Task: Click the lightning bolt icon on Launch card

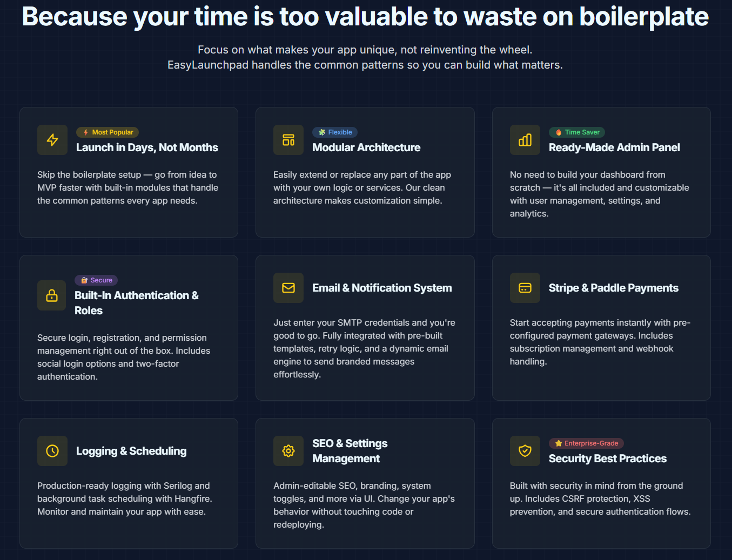Action: pyautogui.click(x=52, y=140)
